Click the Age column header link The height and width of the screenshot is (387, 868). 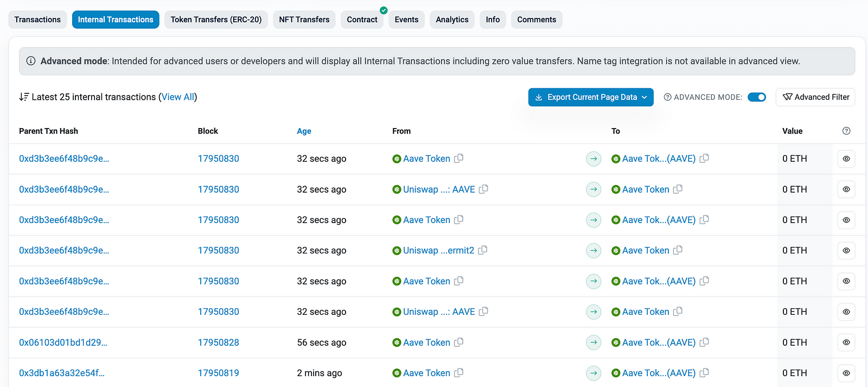click(x=304, y=131)
